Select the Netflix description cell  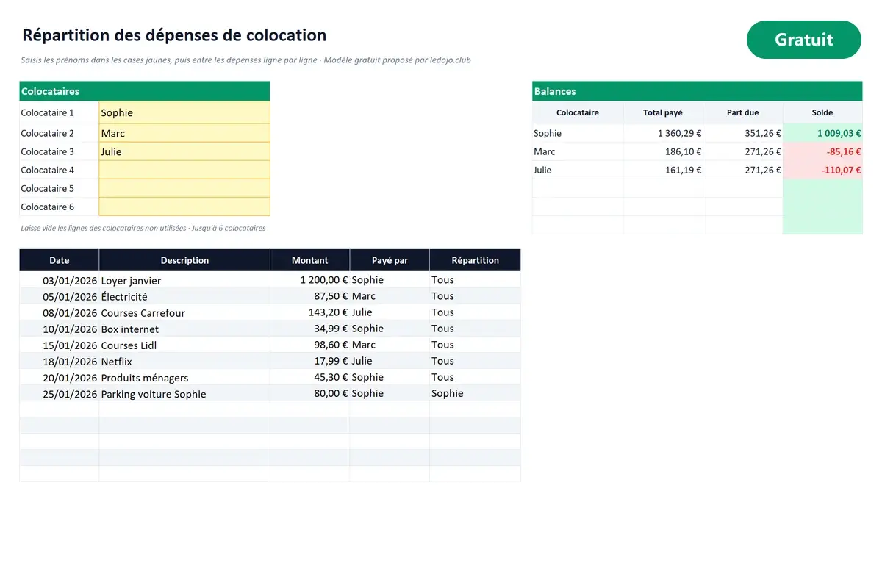(184, 361)
